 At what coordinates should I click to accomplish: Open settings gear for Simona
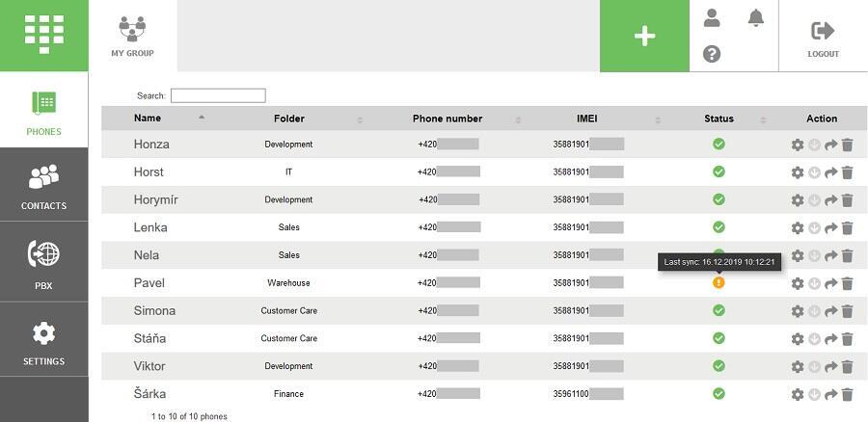point(798,311)
